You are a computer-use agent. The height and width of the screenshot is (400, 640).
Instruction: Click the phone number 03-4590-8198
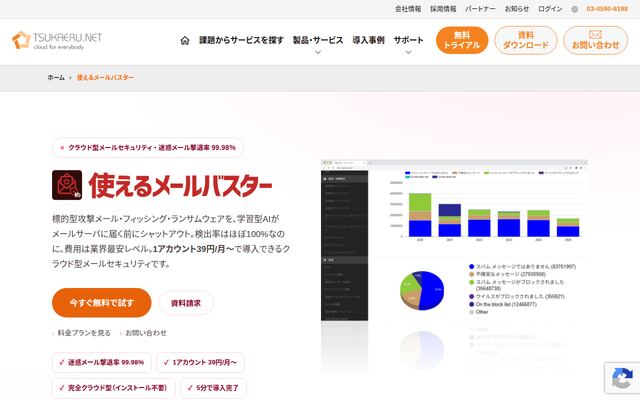click(x=607, y=9)
